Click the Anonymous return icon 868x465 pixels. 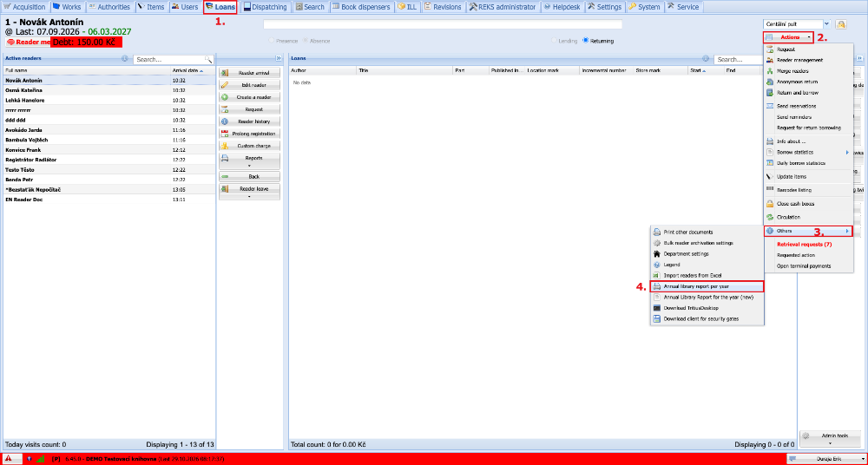click(x=770, y=82)
